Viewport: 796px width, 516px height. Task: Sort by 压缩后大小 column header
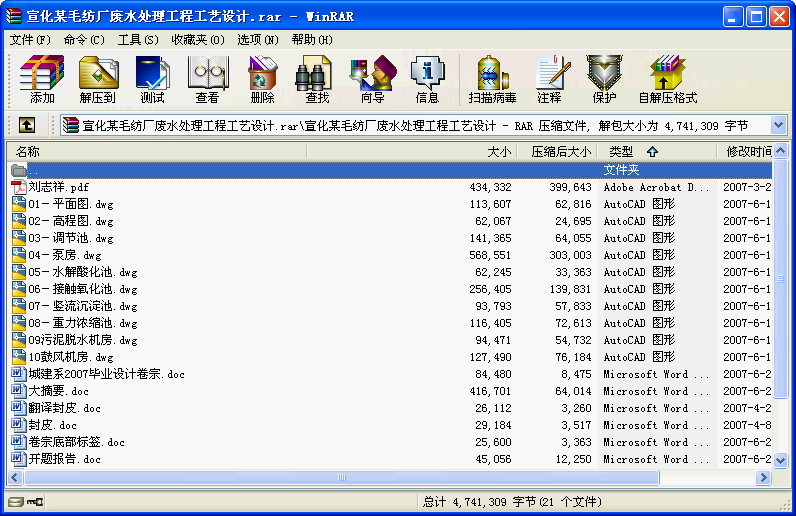[x=560, y=152]
